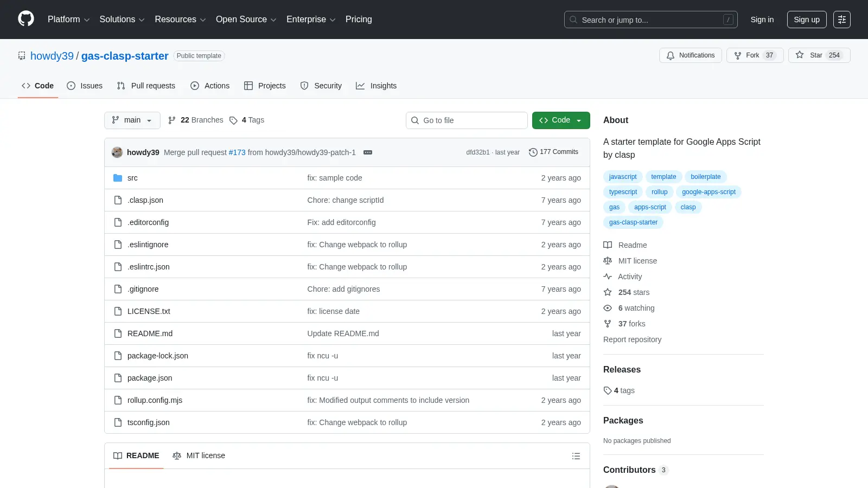868x488 pixels.
Task: Open the typescript topic tag
Action: click(623, 192)
